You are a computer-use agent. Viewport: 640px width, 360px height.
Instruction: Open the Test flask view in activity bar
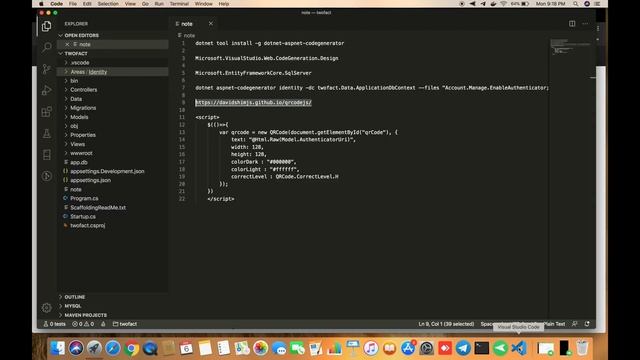click(47, 133)
